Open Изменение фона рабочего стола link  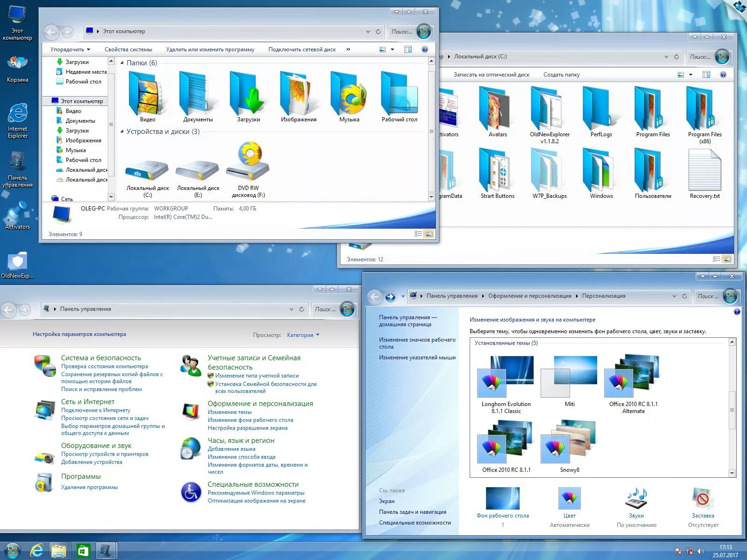pos(250,420)
